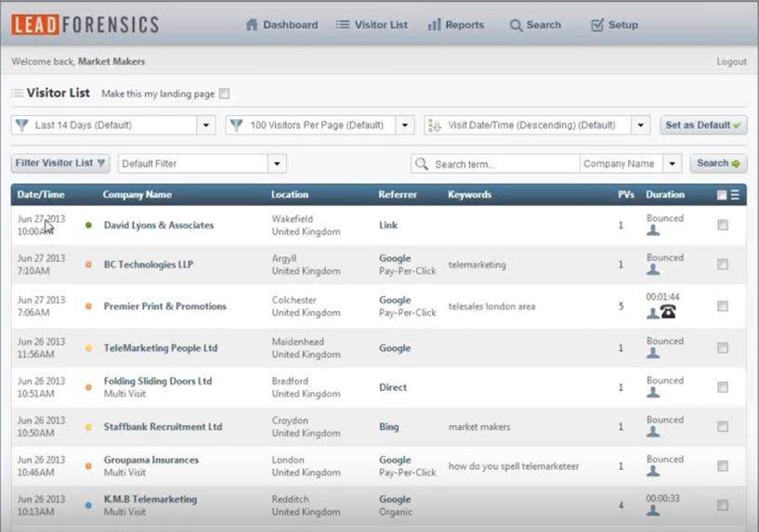Sort by the Date/Time column header
The width and height of the screenshot is (759, 532).
click(41, 194)
